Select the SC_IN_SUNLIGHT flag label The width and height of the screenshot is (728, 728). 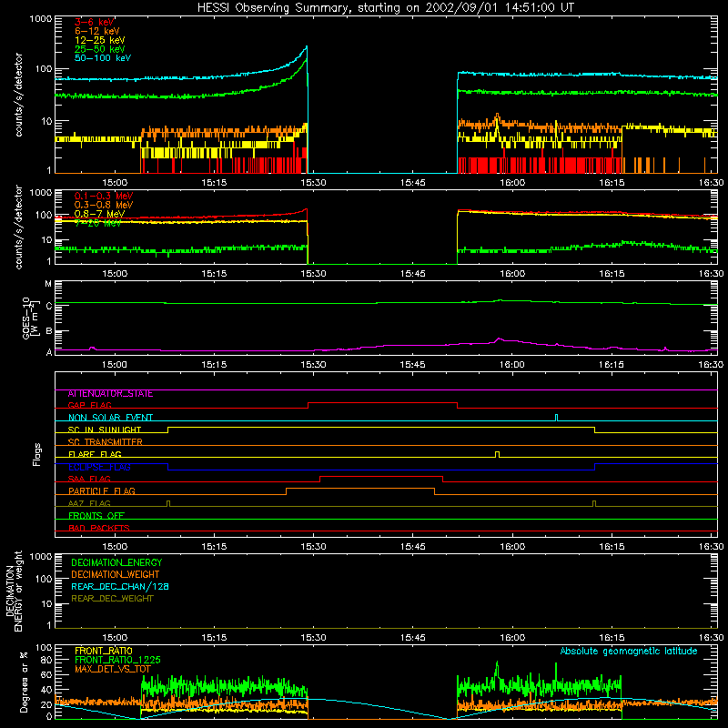tap(105, 430)
